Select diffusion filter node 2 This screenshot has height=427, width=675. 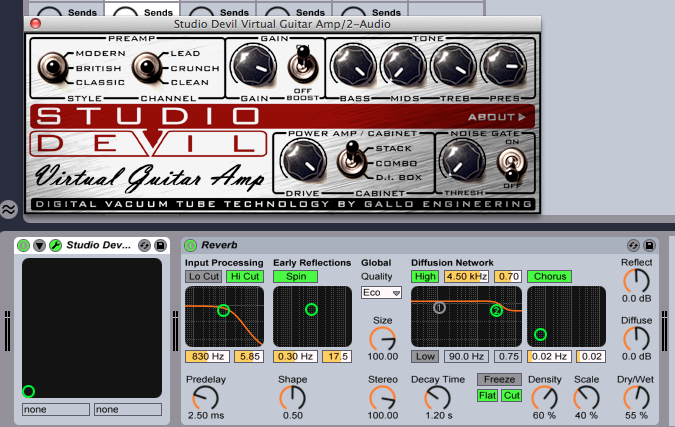496,310
